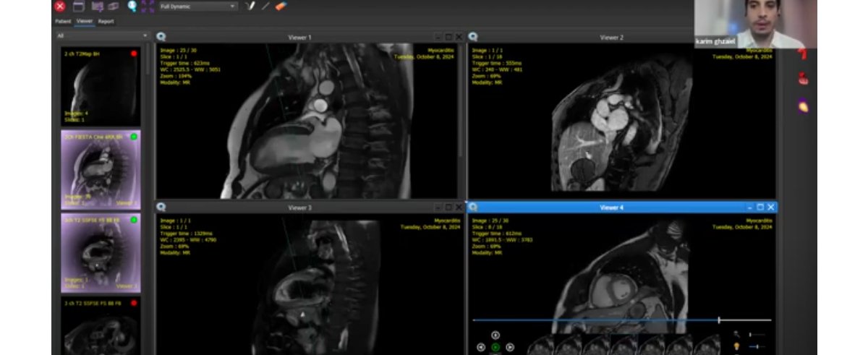The image size is (868, 355).
Task: Click the add viewer layout icon
Action: (x=98, y=6)
